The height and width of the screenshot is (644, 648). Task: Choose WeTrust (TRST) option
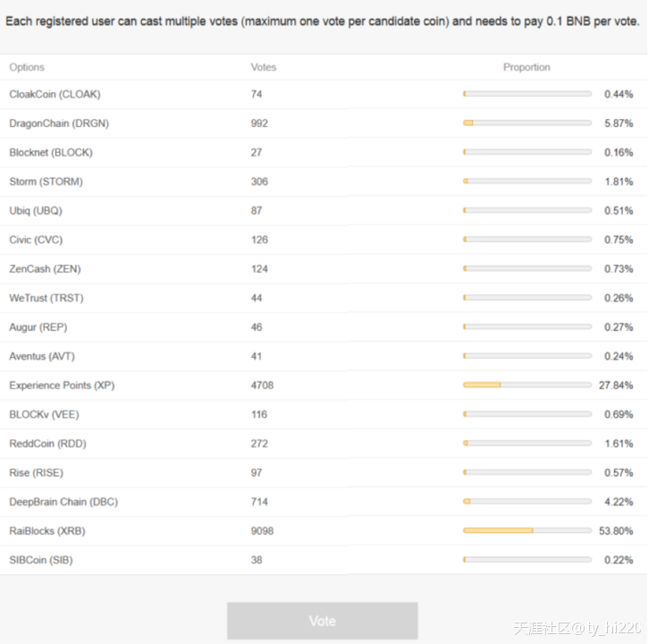(x=46, y=298)
